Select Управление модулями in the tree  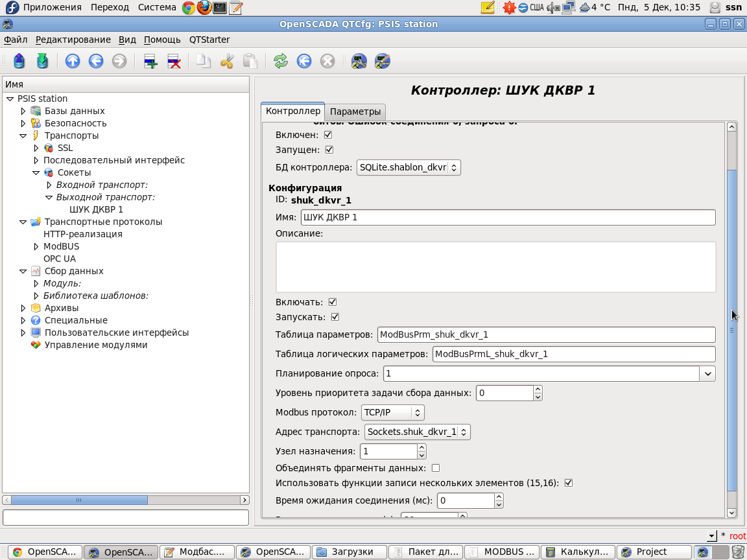95,345
